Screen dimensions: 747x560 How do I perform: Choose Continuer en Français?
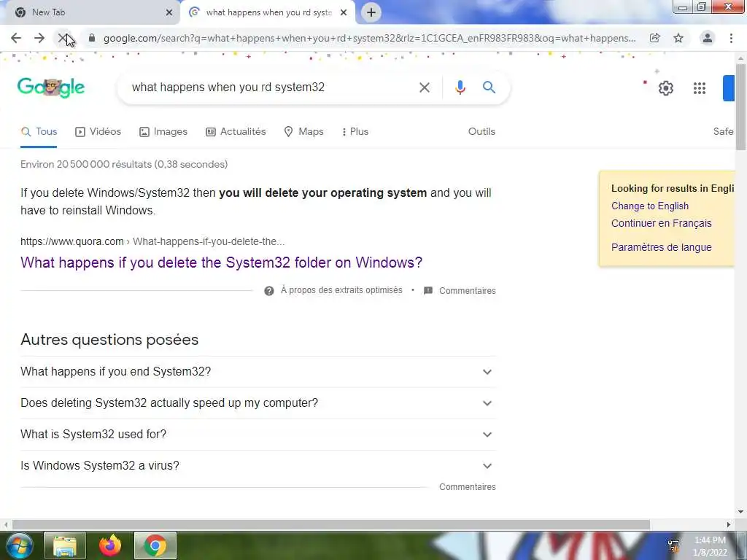point(661,223)
